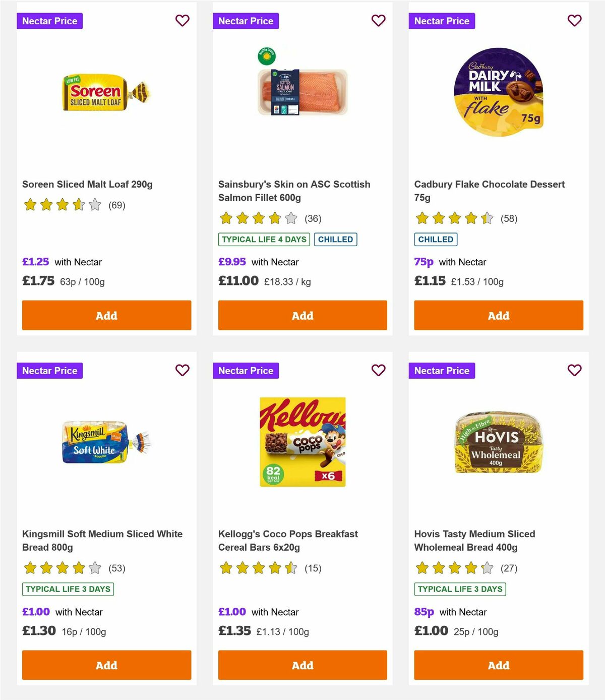
Task: Click the heart icon on Hovis Wholemeal Bread
Action: point(574,370)
